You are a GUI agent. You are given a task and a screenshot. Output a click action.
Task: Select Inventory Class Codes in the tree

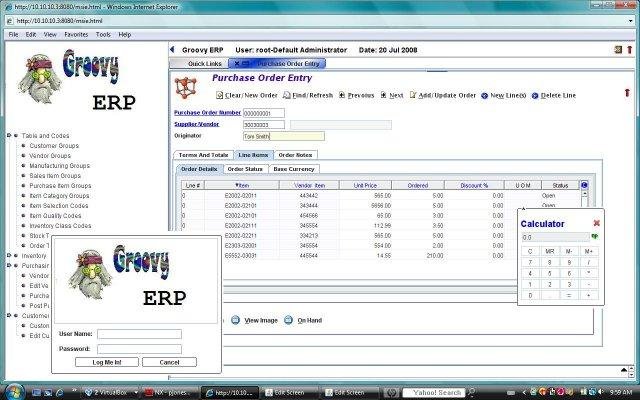tap(60, 225)
